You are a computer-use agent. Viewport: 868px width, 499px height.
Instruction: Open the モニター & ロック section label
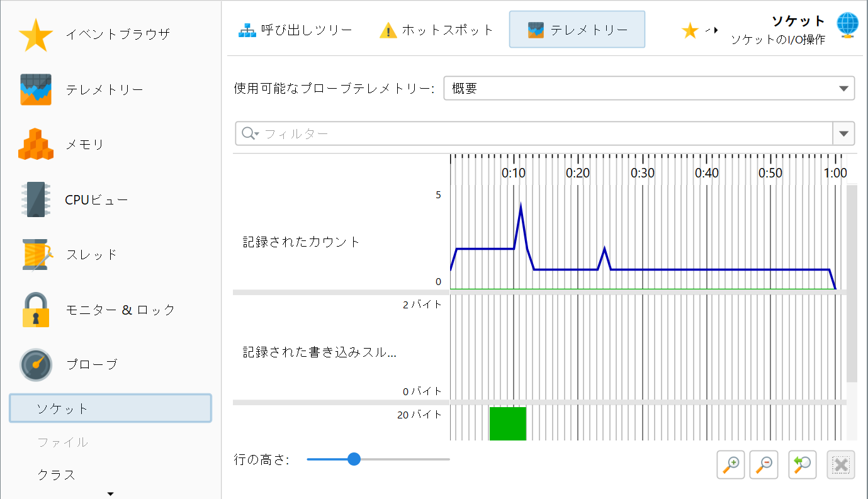(121, 310)
